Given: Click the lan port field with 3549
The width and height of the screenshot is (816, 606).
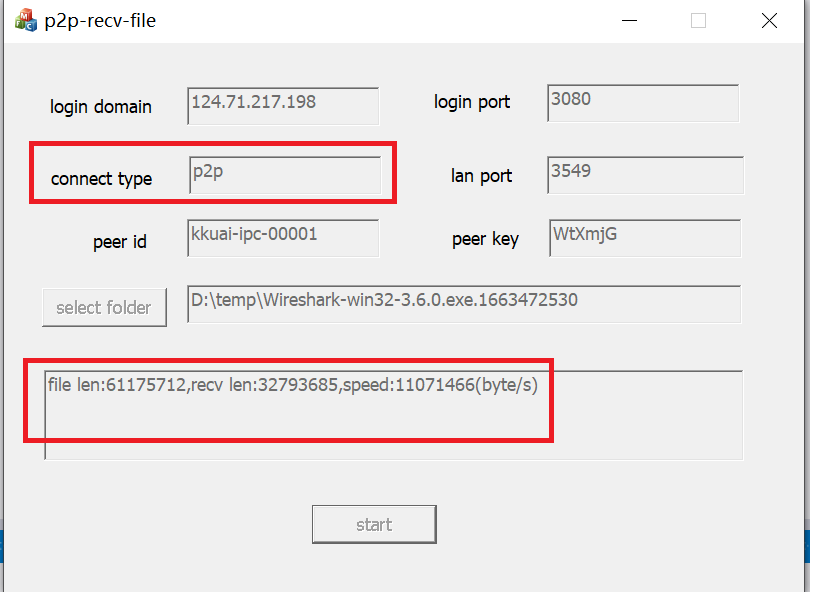Looking at the screenshot, I should coord(645,175).
